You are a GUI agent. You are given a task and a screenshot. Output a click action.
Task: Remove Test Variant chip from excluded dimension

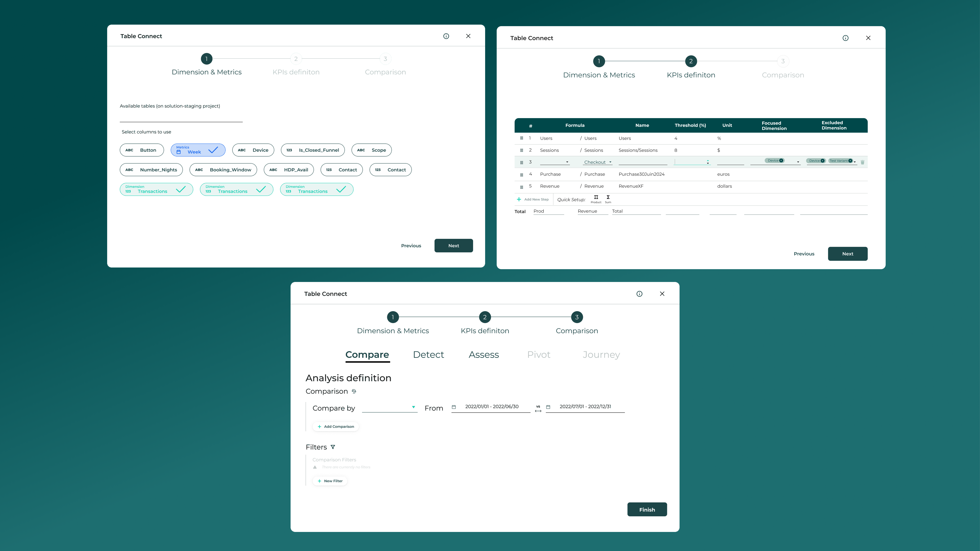click(850, 161)
